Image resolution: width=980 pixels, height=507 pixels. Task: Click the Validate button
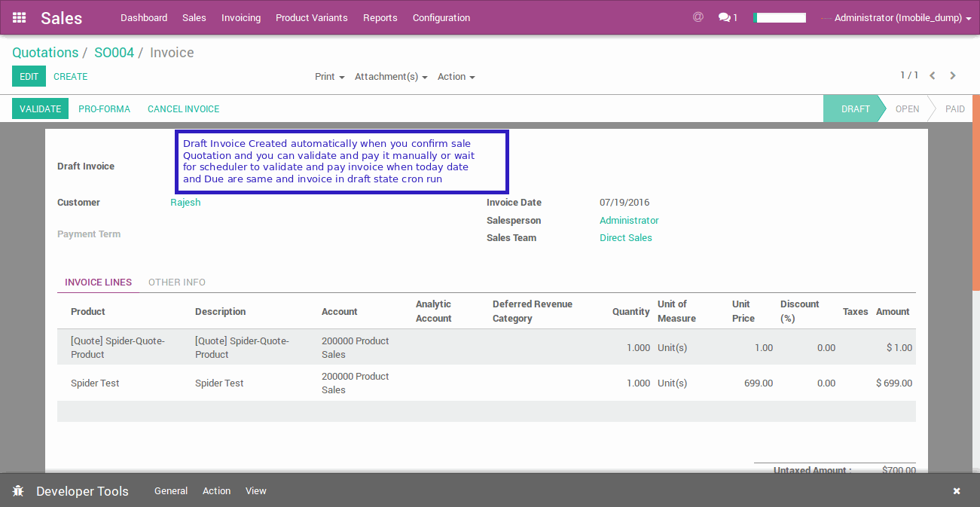point(40,109)
